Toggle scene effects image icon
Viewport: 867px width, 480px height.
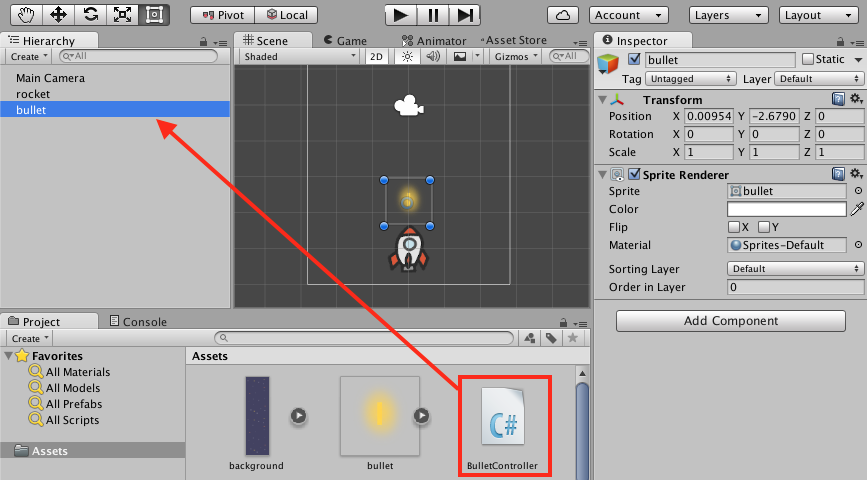pyautogui.click(x=459, y=56)
